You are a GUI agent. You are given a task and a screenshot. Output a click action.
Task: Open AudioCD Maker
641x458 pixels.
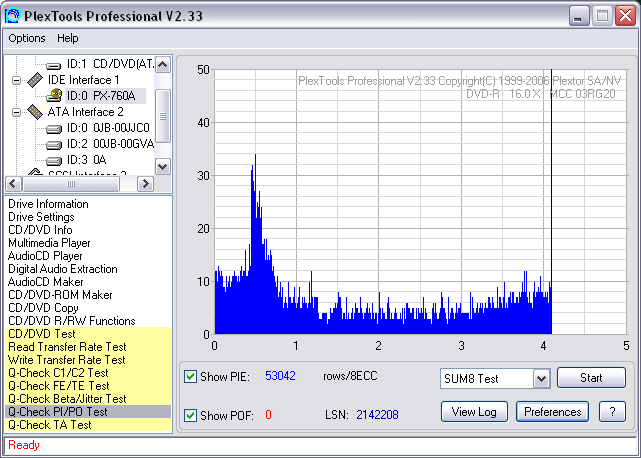coord(45,282)
